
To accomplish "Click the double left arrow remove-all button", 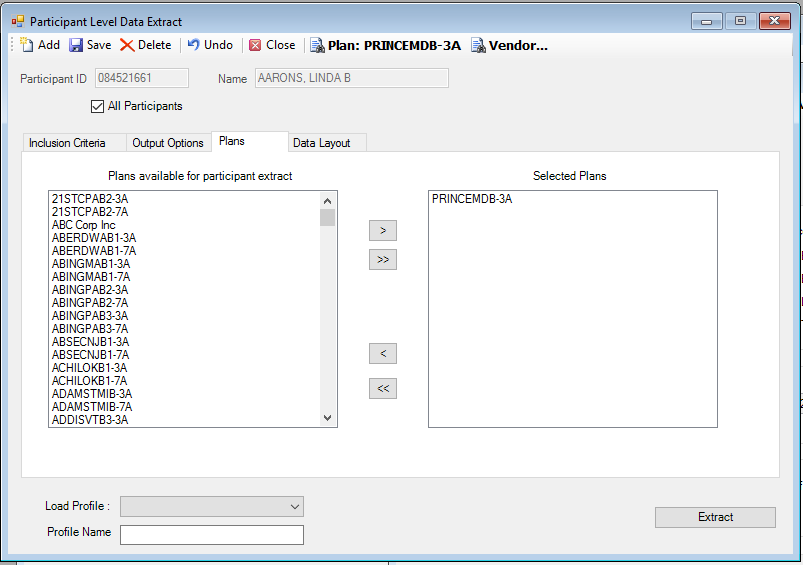I will [x=383, y=389].
